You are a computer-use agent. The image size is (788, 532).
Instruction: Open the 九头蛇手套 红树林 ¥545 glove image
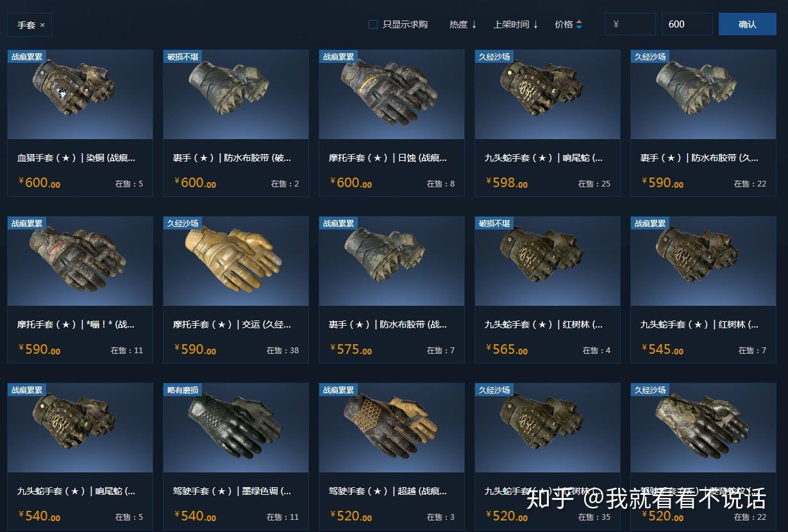tap(703, 261)
